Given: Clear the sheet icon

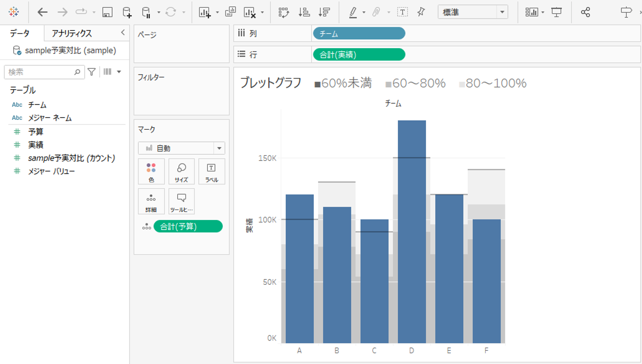Looking at the screenshot, I should pos(249,12).
